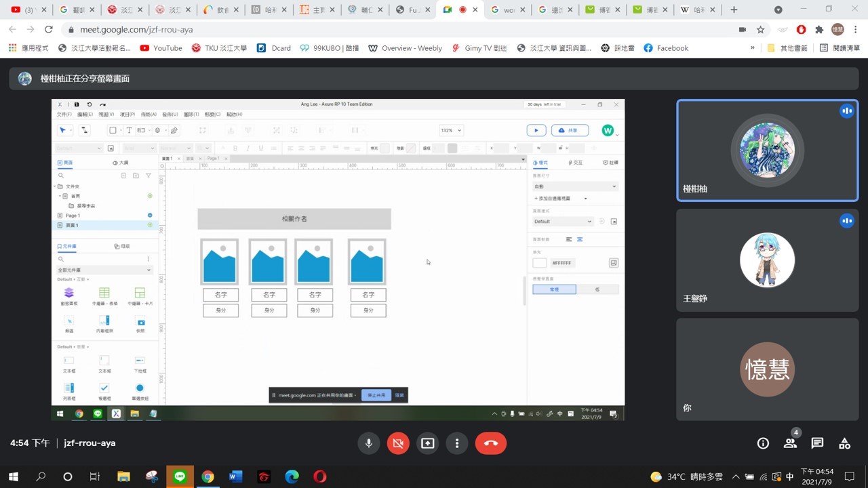Show hidden Windows system tray icons
Screen dimensions: 868x488
[x=736, y=476]
